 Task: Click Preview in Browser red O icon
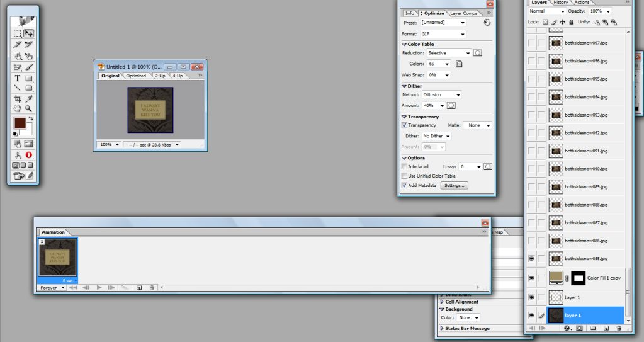pyautogui.click(x=29, y=155)
